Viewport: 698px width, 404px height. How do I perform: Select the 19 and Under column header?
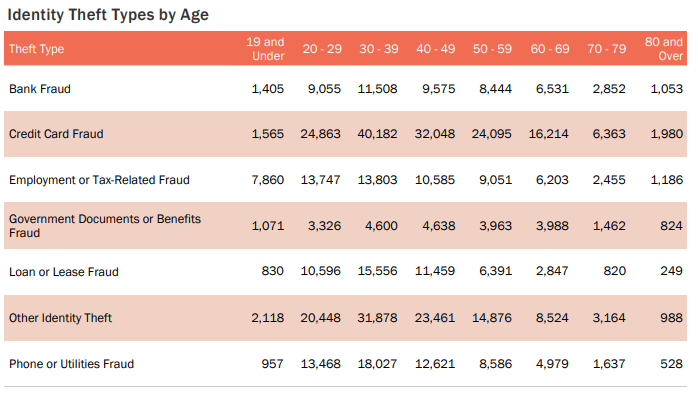point(265,49)
